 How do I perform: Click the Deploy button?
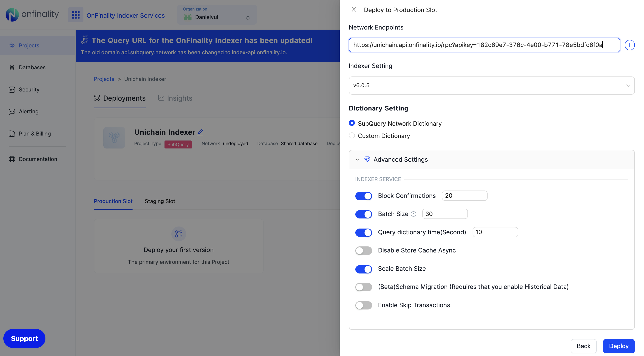(x=618, y=346)
